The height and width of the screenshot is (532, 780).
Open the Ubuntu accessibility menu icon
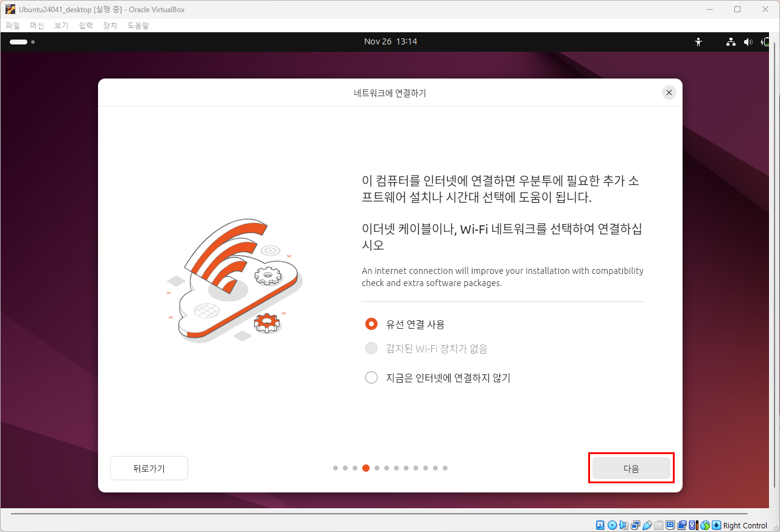(698, 42)
